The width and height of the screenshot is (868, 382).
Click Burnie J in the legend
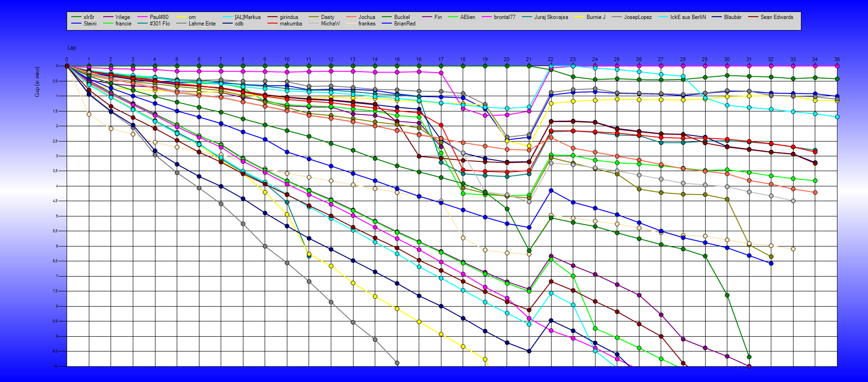596,17
